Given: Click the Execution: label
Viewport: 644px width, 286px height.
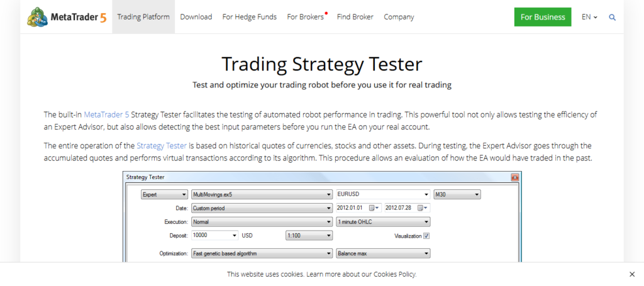Looking at the screenshot, I should [x=176, y=222].
